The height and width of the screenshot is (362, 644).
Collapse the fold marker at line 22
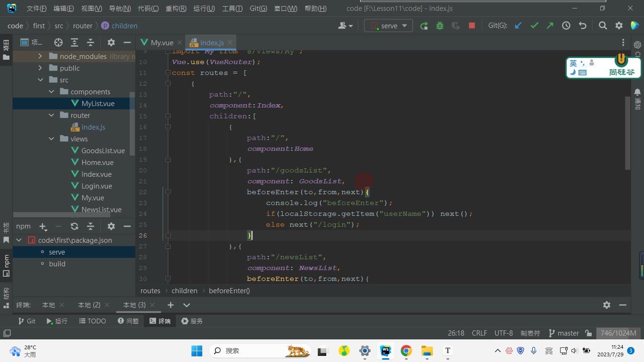(x=168, y=192)
